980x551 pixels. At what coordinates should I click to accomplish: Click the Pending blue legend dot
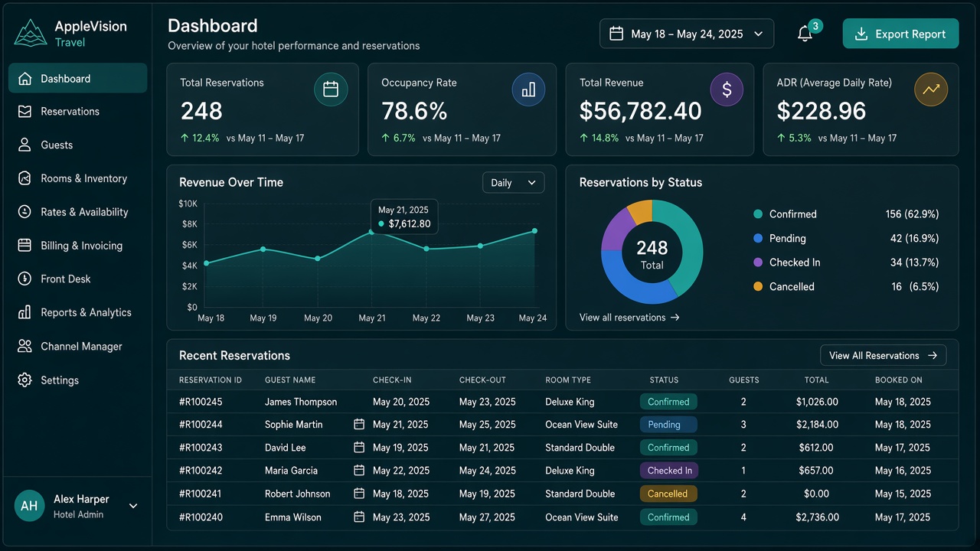tap(758, 238)
